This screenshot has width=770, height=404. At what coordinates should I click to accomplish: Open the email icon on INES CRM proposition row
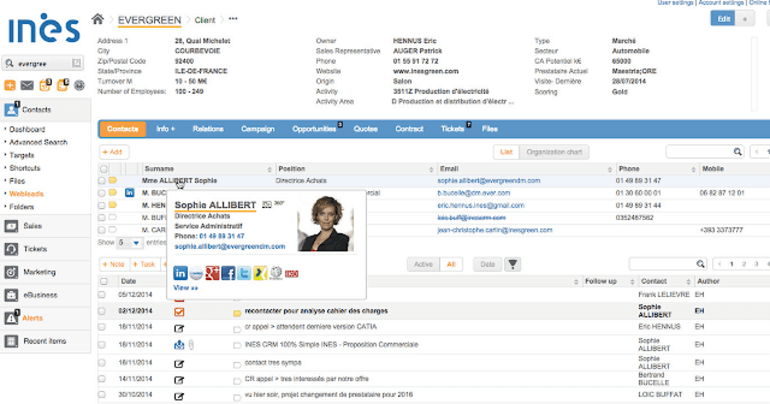click(x=179, y=345)
